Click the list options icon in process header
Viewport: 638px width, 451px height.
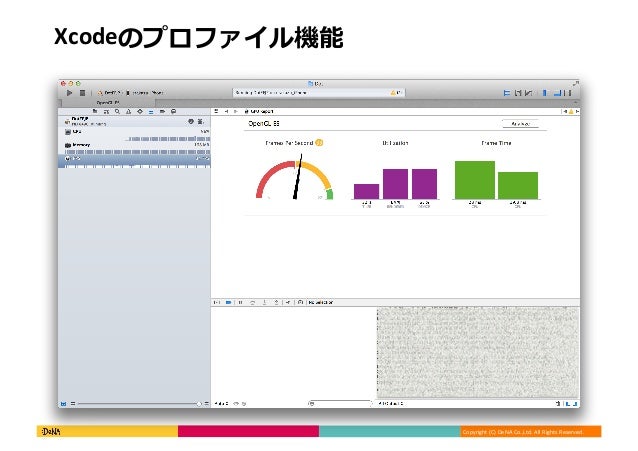coord(200,121)
